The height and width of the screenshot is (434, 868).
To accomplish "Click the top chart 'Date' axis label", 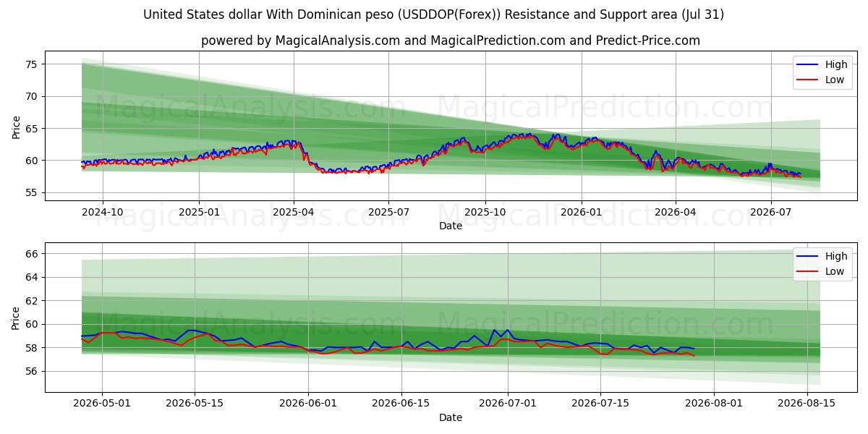I will pos(450,226).
